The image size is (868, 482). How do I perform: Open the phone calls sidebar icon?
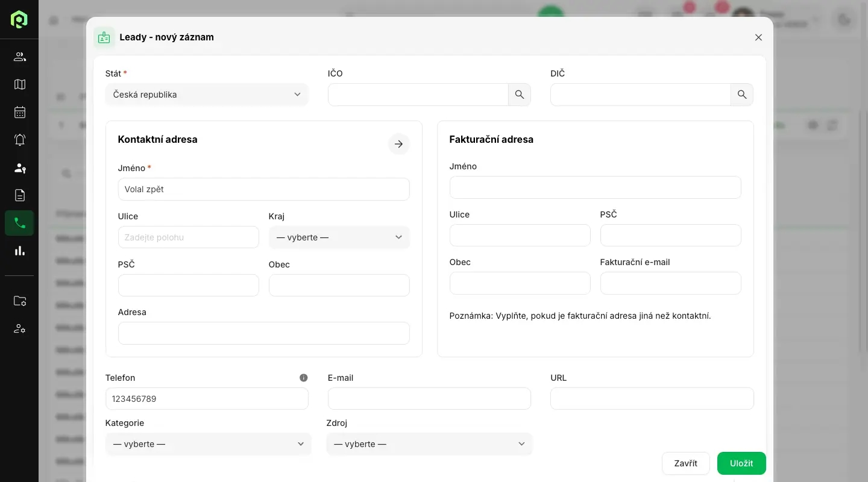[19, 223]
